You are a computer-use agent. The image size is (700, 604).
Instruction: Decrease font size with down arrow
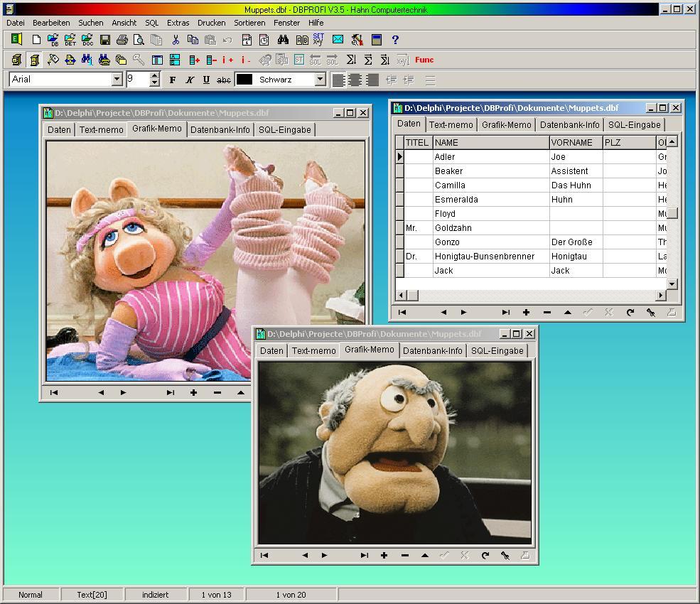pyautogui.click(x=154, y=83)
